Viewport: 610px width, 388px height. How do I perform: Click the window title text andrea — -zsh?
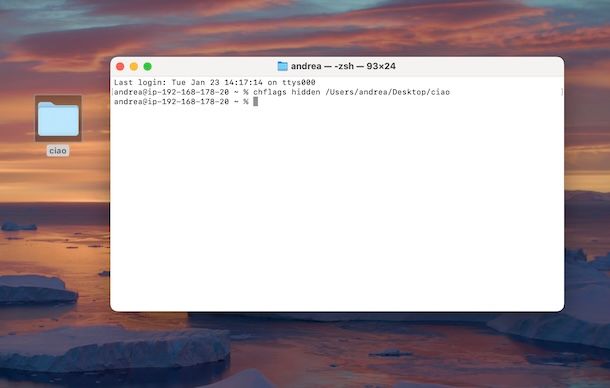[x=323, y=66]
